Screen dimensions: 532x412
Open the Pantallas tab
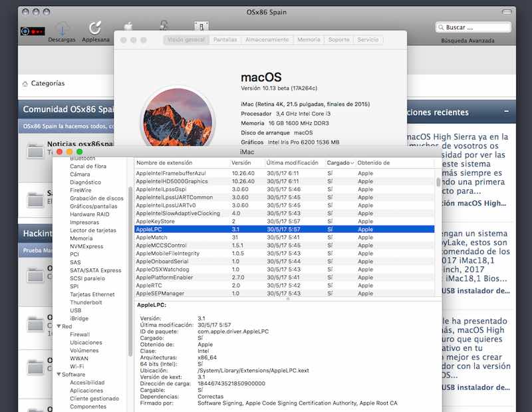click(225, 40)
